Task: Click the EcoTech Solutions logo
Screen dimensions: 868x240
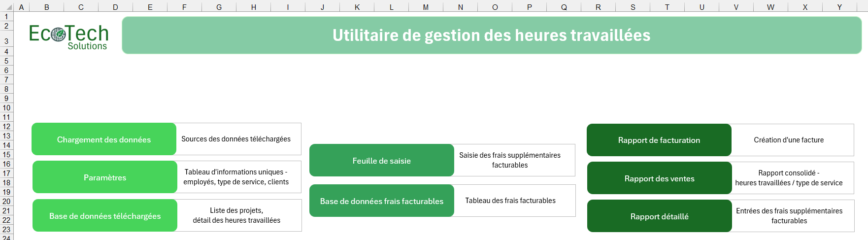Action: point(68,37)
